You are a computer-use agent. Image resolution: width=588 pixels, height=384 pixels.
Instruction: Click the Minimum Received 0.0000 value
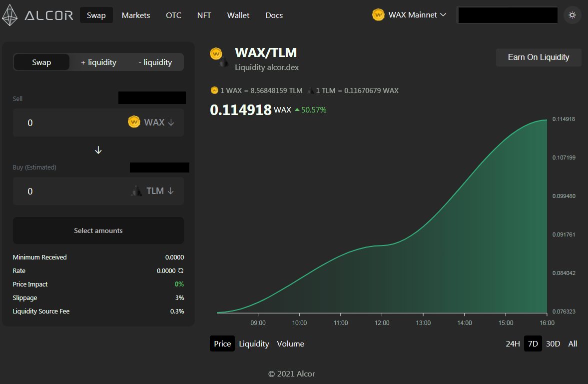tap(175, 257)
